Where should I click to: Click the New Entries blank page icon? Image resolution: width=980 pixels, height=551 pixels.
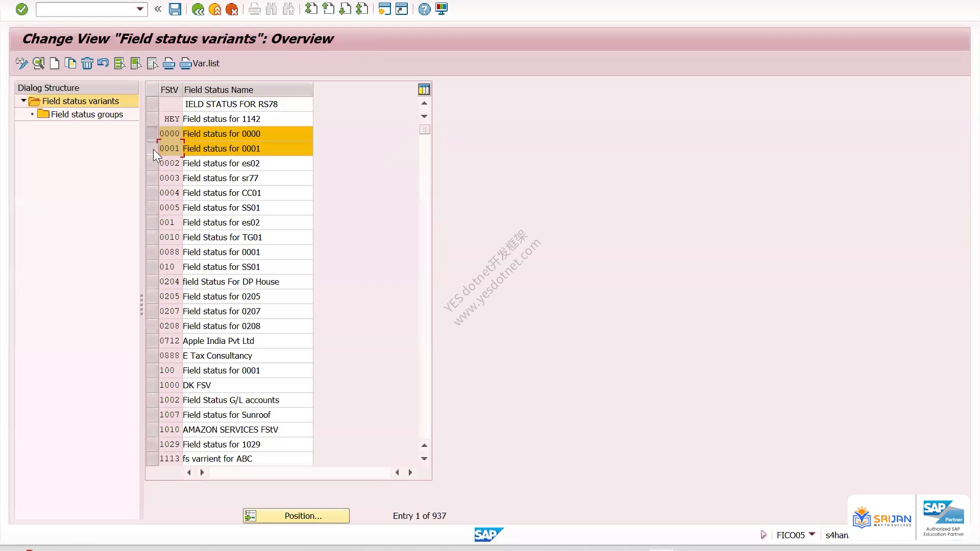(x=55, y=63)
